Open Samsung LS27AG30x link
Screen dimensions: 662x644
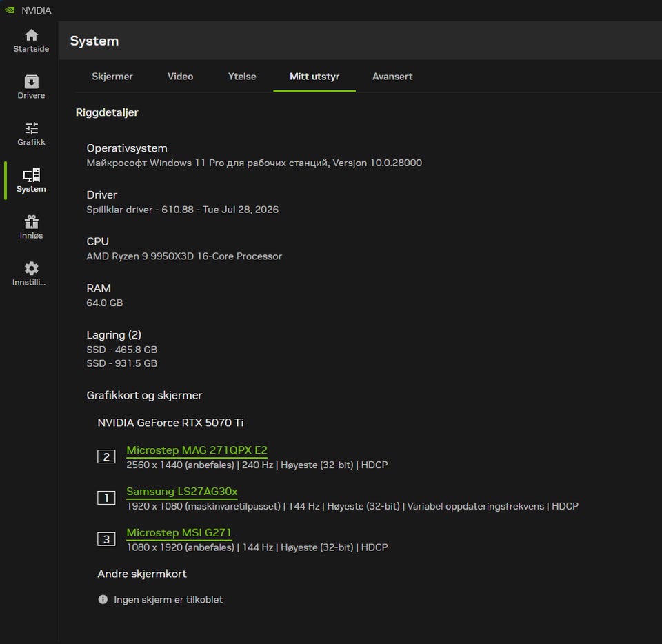(182, 492)
